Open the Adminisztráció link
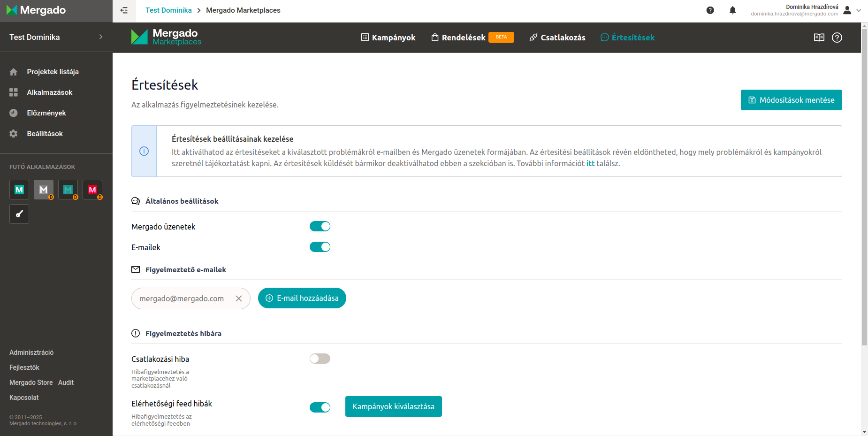This screenshot has width=868, height=436. click(31, 352)
